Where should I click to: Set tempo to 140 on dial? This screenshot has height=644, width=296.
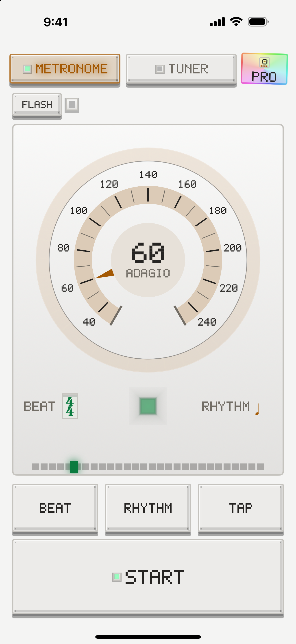(x=148, y=174)
